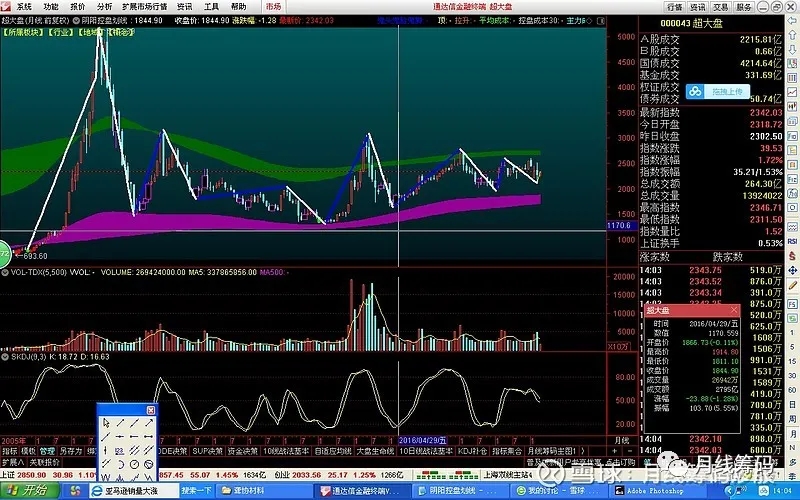Click the 所属板块 tag on chart
This screenshot has width=800, height=500.
click(x=21, y=33)
